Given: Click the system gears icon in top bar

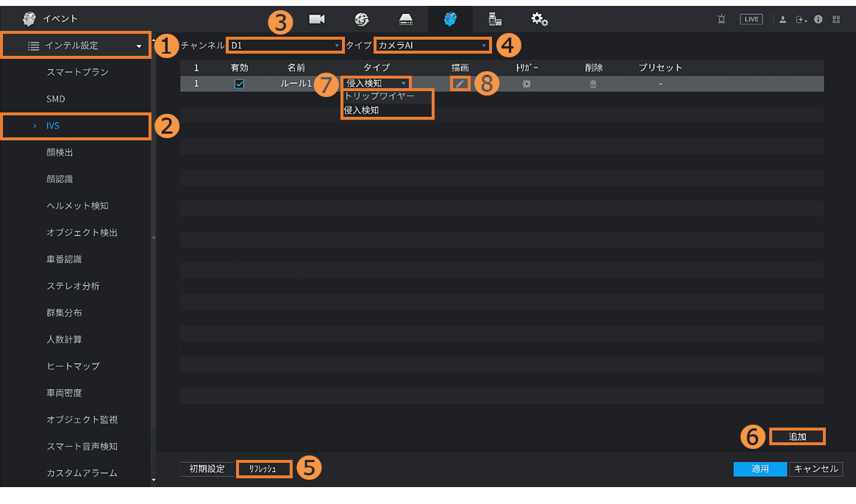Looking at the screenshot, I should (540, 19).
